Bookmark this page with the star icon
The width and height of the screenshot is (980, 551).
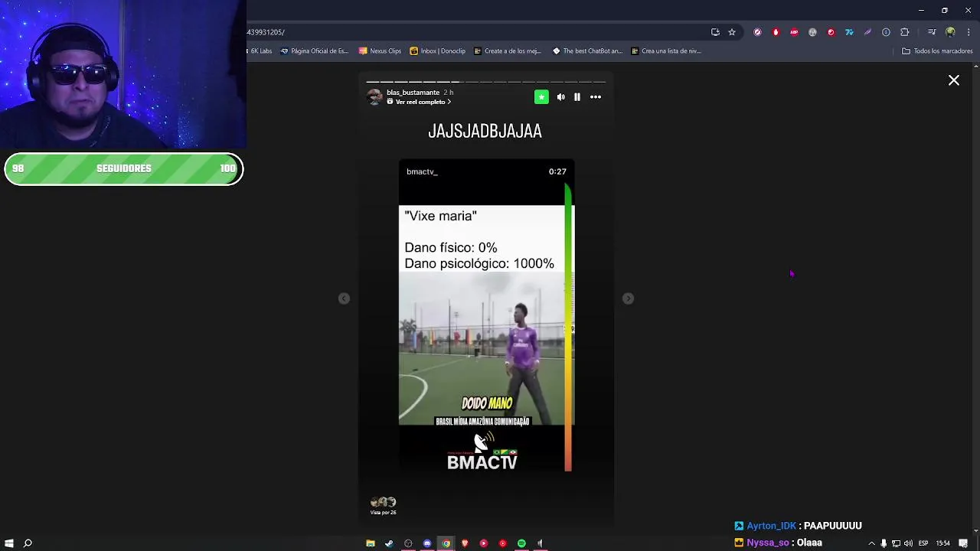coord(732,32)
